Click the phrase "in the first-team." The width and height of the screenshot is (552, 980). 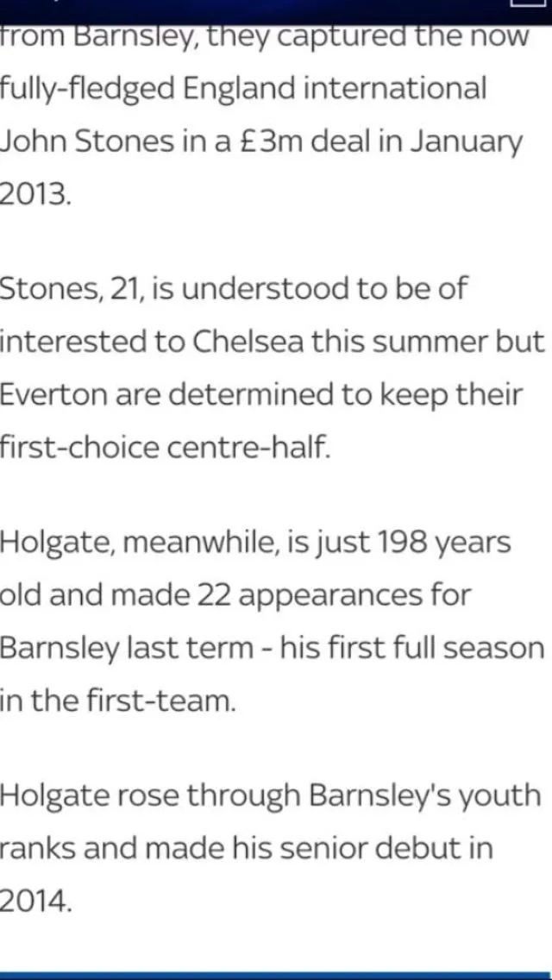[117, 699]
